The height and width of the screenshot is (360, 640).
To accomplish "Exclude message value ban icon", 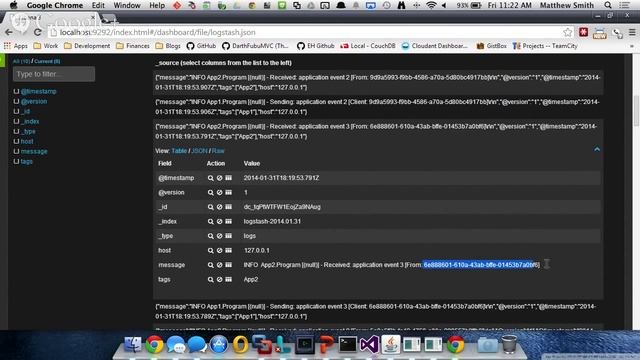I will click(220, 265).
